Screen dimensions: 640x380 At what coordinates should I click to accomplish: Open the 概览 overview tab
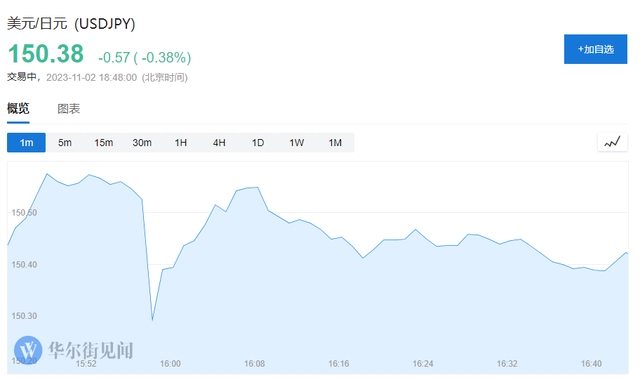(18, 109)
